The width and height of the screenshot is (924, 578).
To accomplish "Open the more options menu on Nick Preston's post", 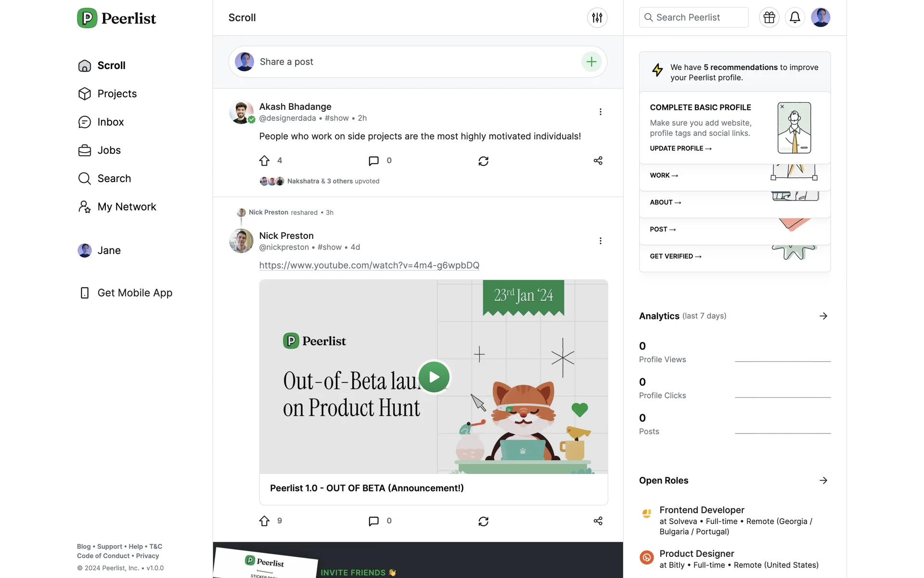I will tap(600, 241).
